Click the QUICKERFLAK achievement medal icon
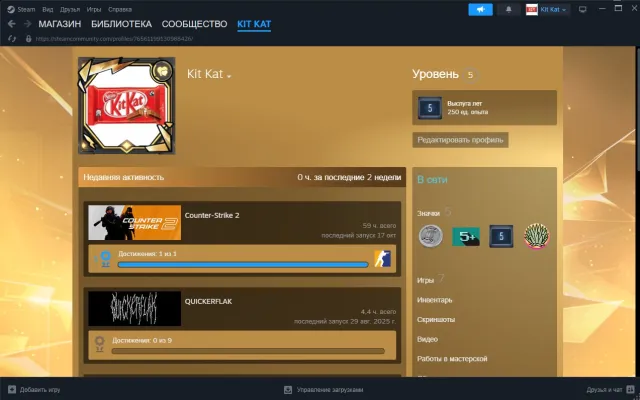 [100, 344]
